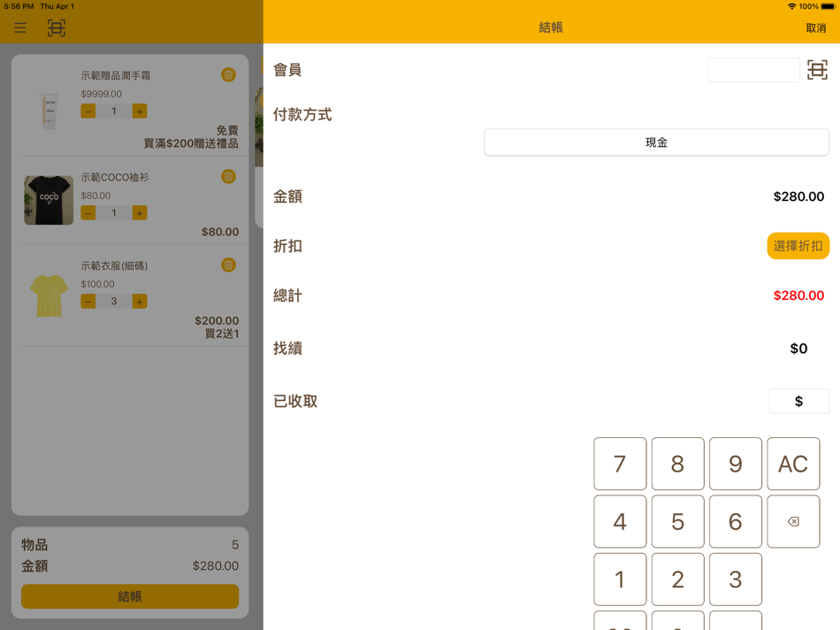Tap the 買2送1 promotion label

222,334
